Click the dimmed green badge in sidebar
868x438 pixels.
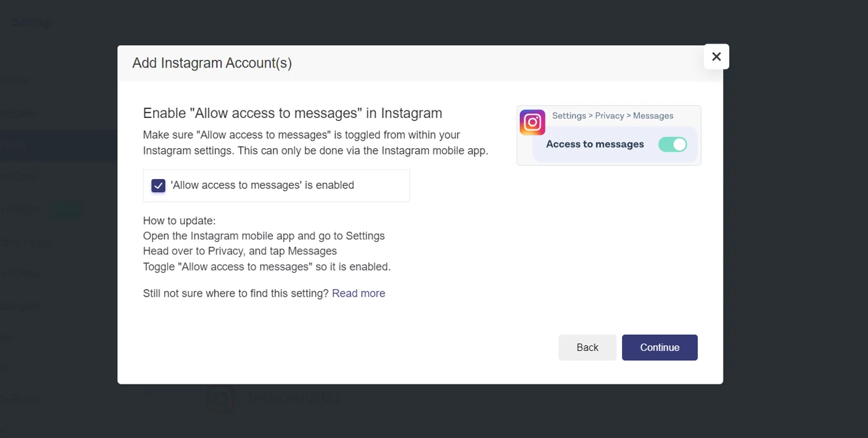66,209
